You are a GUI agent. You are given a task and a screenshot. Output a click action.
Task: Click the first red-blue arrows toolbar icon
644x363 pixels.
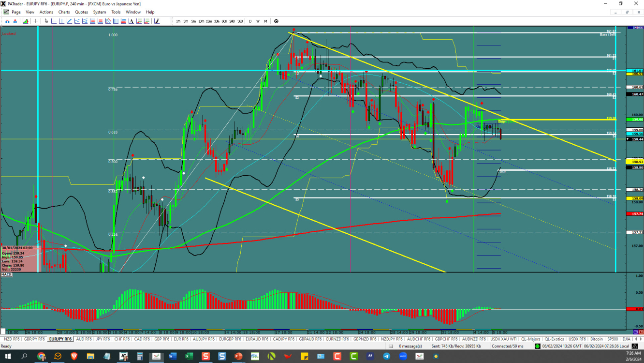[7, 21]
